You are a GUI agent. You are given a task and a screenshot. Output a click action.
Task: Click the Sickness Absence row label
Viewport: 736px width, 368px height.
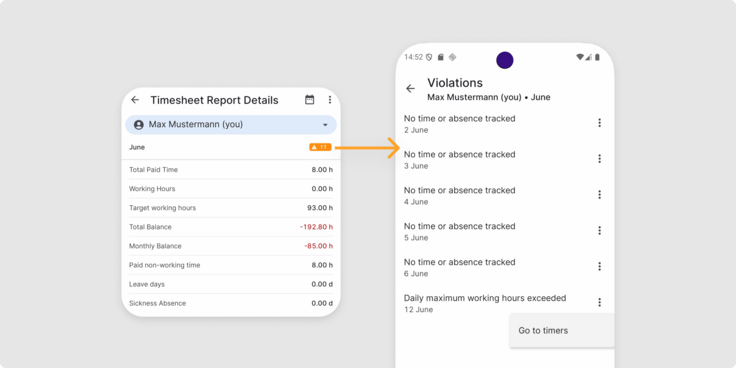pyautogui.click(x=158, y=303)
